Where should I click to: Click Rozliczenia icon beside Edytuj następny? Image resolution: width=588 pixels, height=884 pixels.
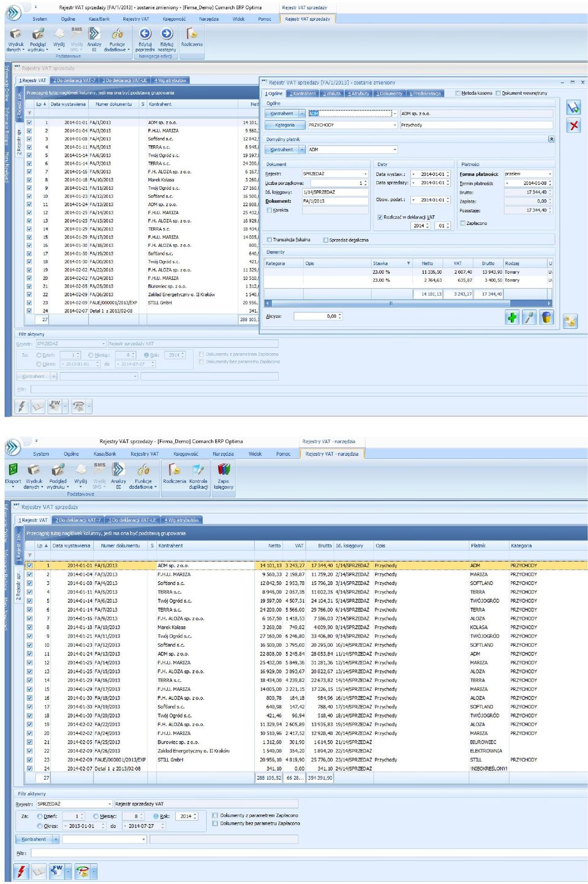coord(192,34)
